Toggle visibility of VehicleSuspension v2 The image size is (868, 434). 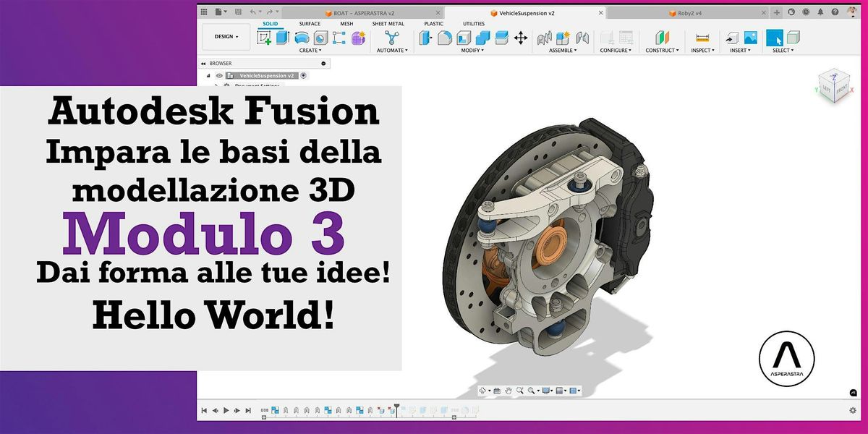point(219,75)
